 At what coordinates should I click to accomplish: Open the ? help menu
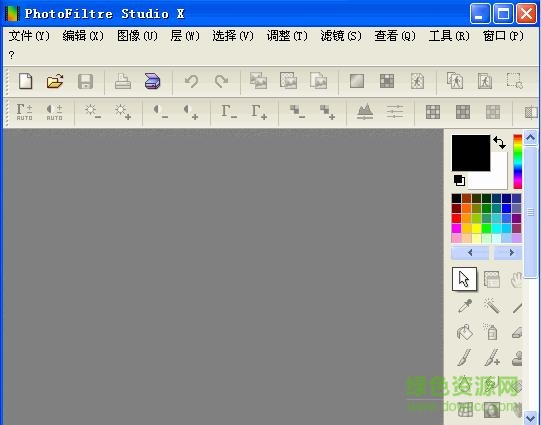coord(11,55)
